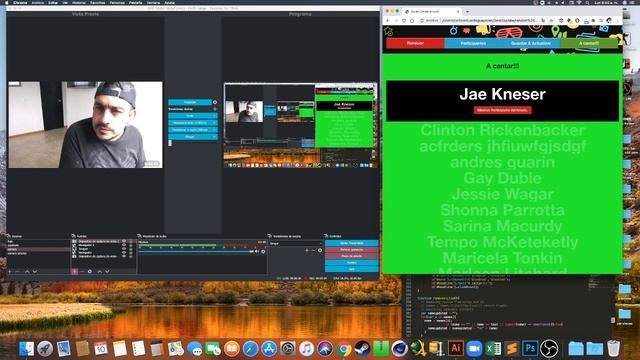
Task: Open Finder from the Dock
Action: (x=26, y=349)
